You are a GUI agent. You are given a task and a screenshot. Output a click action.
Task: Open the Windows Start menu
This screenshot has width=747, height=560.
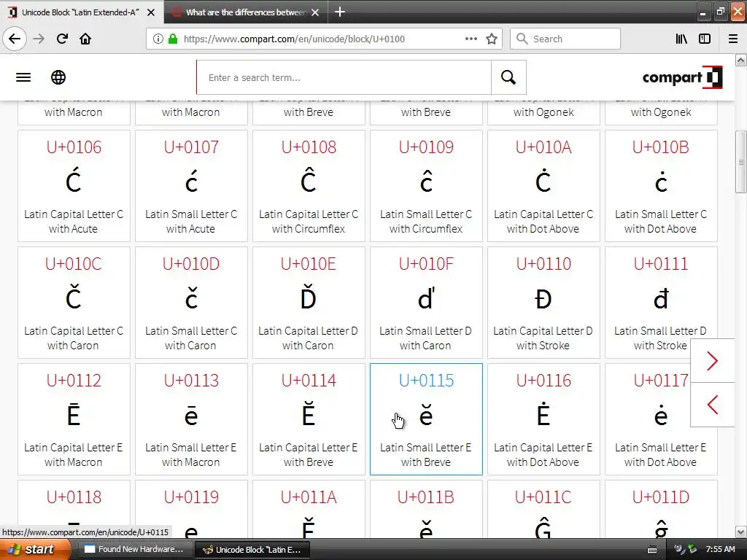tap(35, 549)
